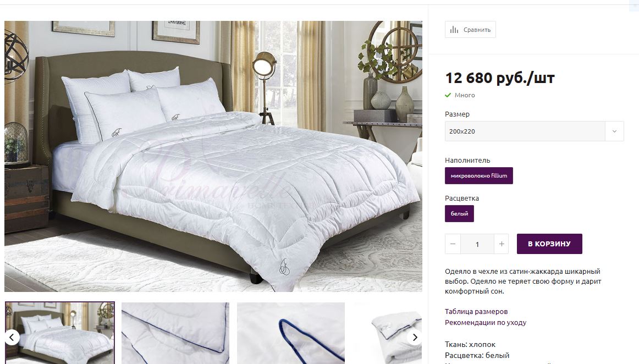The height and width of the screenshot is (364, 639).
Task: Open the Таблица размеров link
Action: pyautogui.click(x=476, y=311)
